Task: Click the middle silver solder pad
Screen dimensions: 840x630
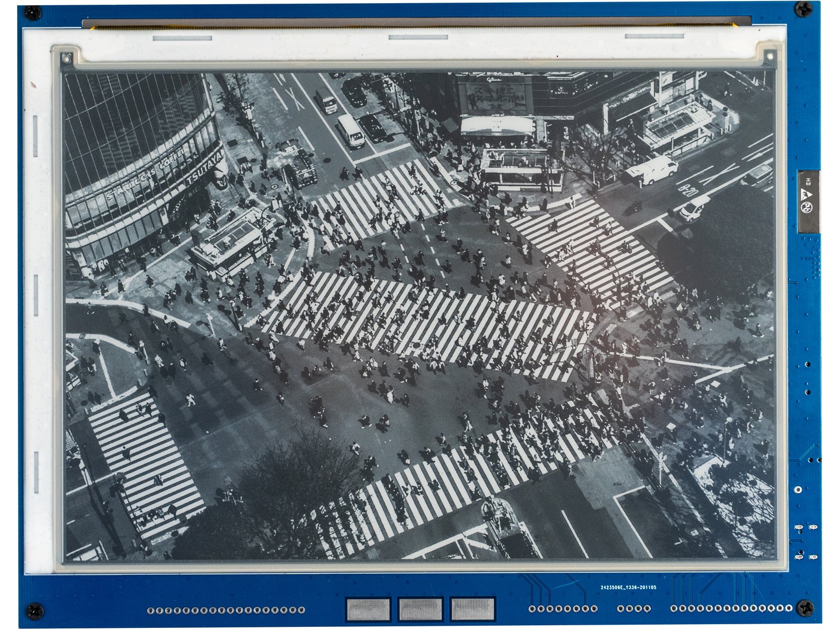Action: [x=420, y=610]
